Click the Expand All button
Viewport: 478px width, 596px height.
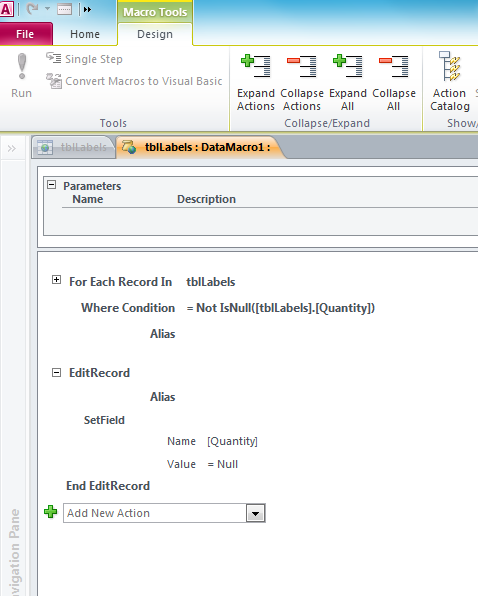coord(348,82)
